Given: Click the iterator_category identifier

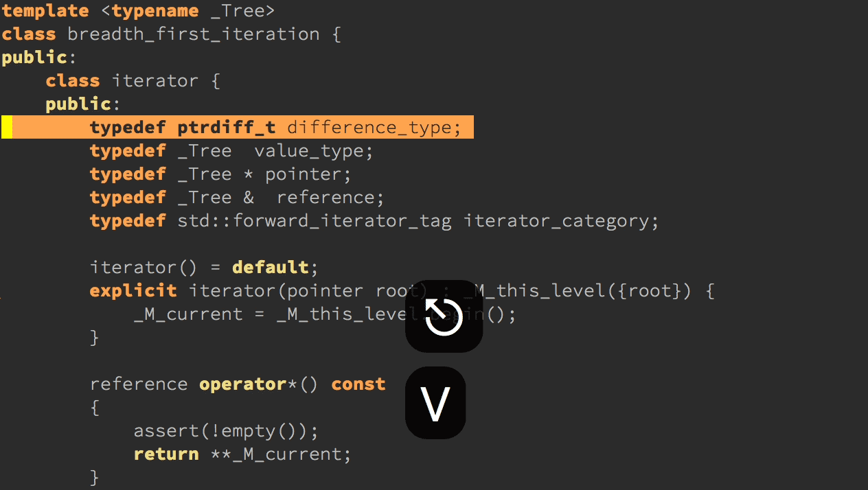Looking at the screenshot, I should 561,221.
